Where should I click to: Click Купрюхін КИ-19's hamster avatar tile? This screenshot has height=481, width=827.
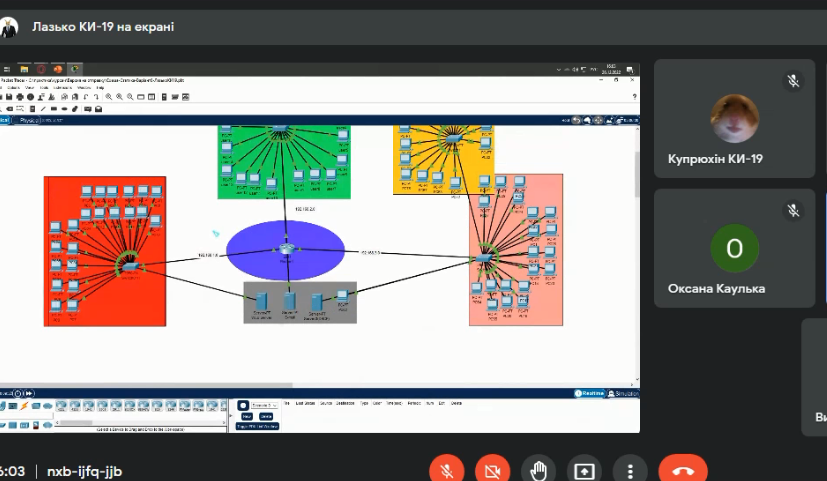pos(734,119)
